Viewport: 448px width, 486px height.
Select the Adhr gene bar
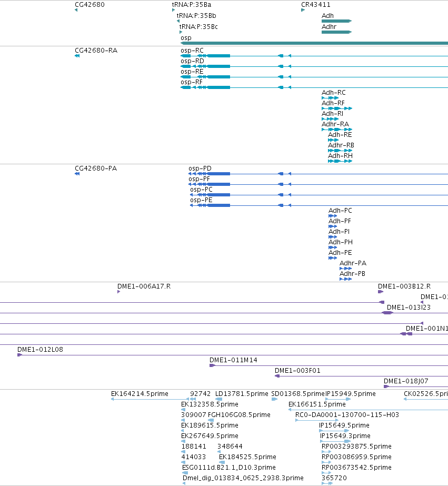[337, 32]
